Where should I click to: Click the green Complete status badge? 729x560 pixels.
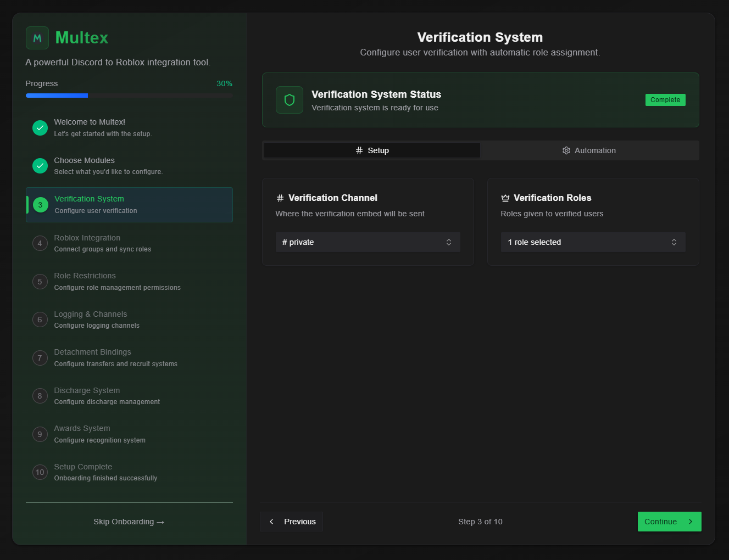(665, 100)
